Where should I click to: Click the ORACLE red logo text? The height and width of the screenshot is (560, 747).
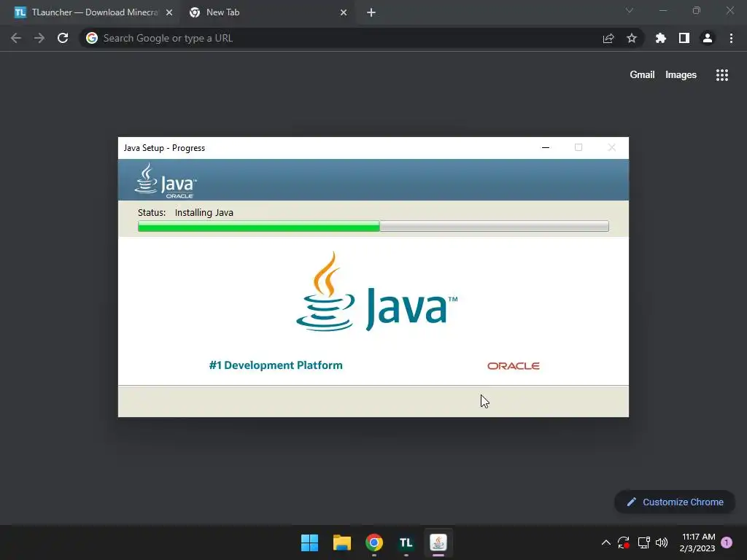click(513, 366)
